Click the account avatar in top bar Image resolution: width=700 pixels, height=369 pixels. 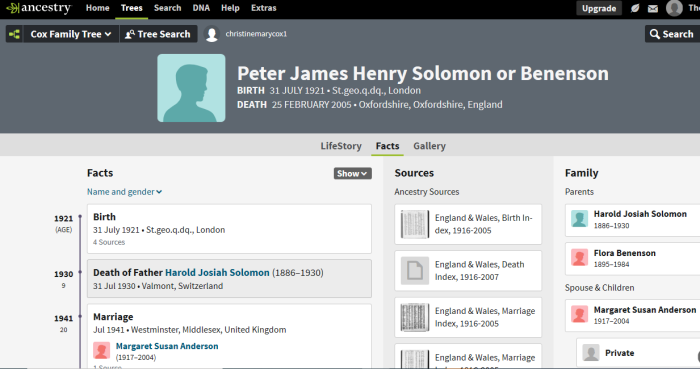674,8
